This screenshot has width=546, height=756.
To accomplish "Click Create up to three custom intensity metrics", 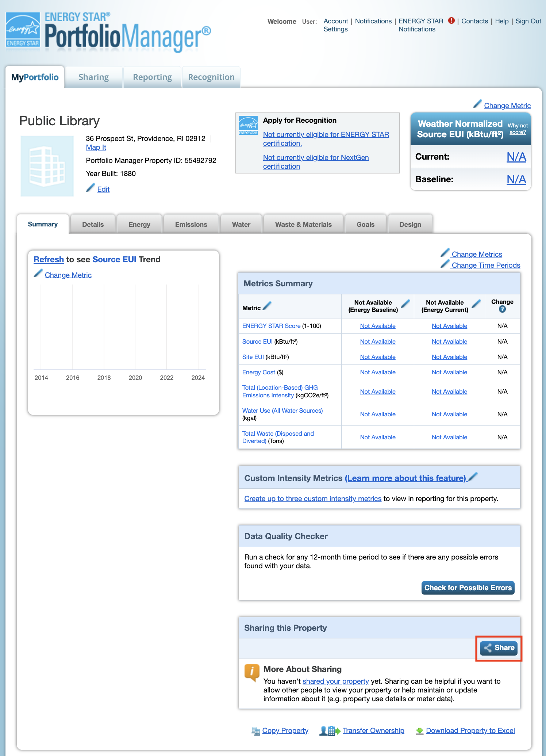I will 313,499.
